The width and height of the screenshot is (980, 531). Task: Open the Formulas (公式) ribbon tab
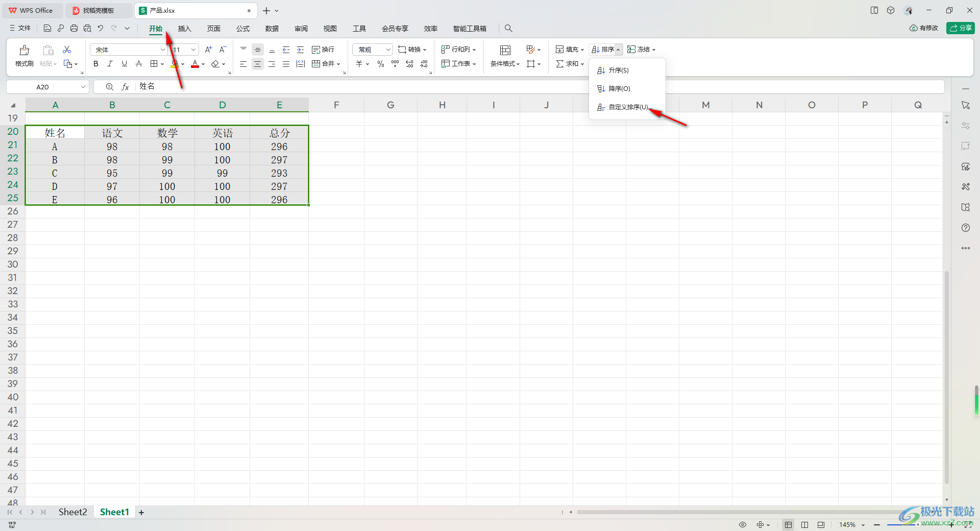[x=243, y=29]
